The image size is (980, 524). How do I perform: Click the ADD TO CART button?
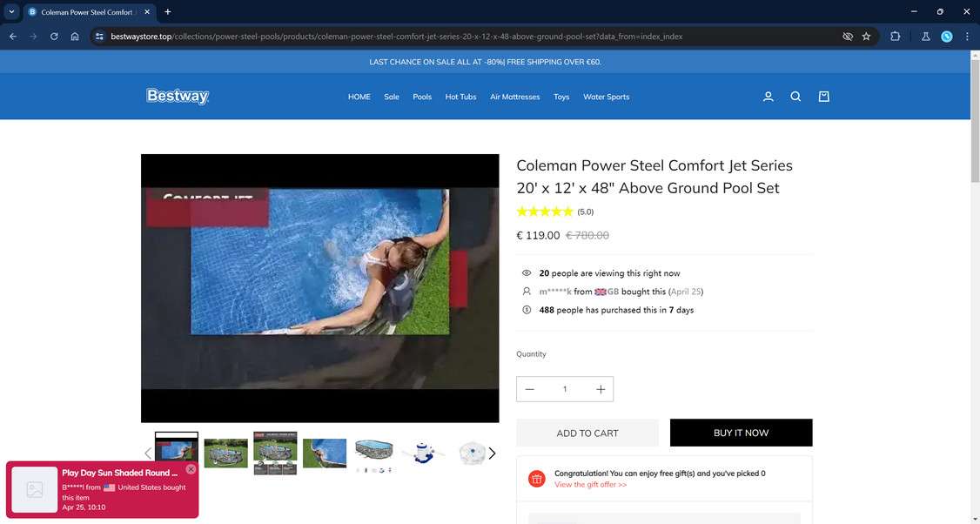pyautogui.click(x=587, y=433)
